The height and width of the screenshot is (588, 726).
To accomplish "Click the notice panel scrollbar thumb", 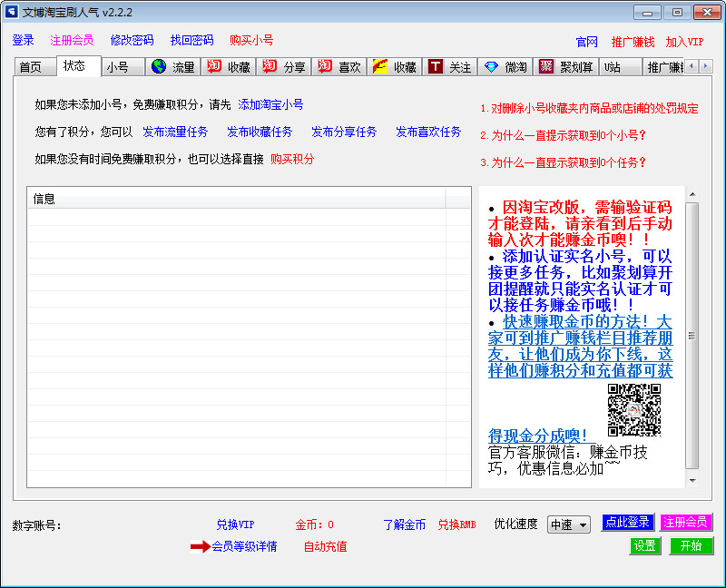I will (x=692, y=336).
